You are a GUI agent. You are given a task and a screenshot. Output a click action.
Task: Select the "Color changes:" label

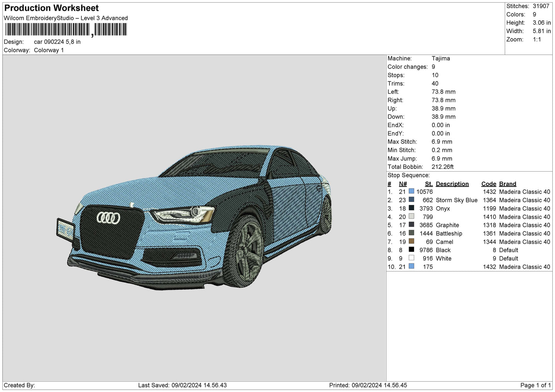pos(408,67)
